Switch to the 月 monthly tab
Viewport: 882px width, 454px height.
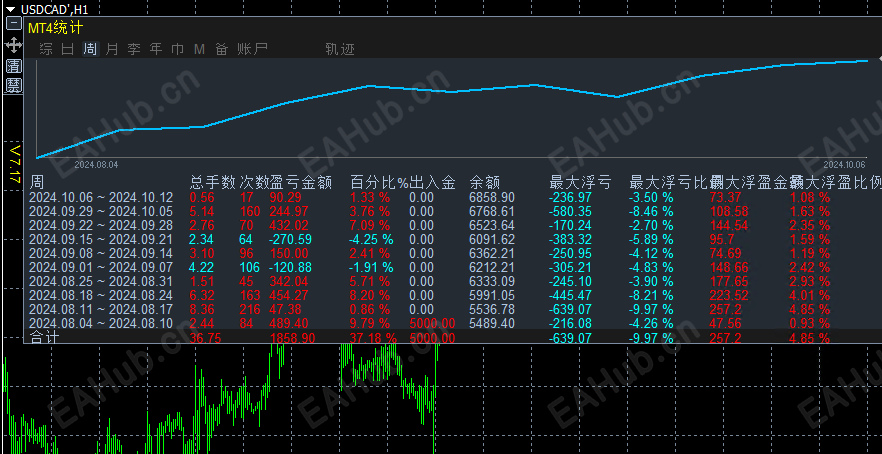[112, 49]
